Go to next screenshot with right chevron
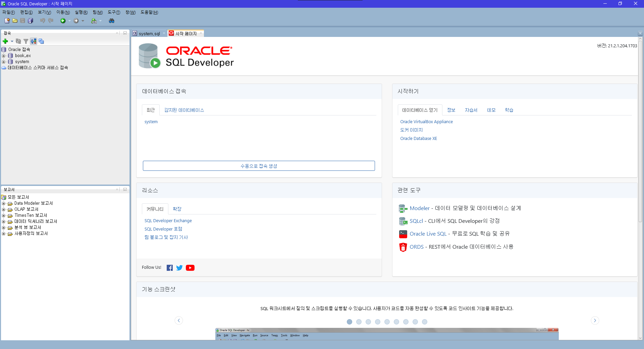Image resolution: width=644 pixels, height=349 pixels. pos(595,320)
